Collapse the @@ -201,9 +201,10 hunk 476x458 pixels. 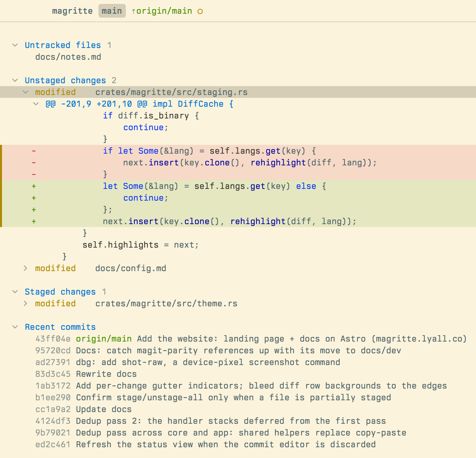[x=36, y=104]
